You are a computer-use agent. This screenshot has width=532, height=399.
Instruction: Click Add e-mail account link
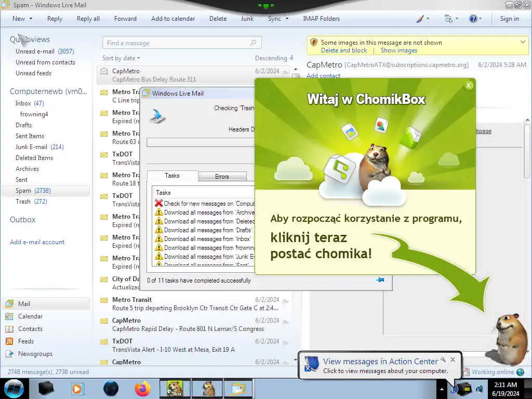coord(37,242)
